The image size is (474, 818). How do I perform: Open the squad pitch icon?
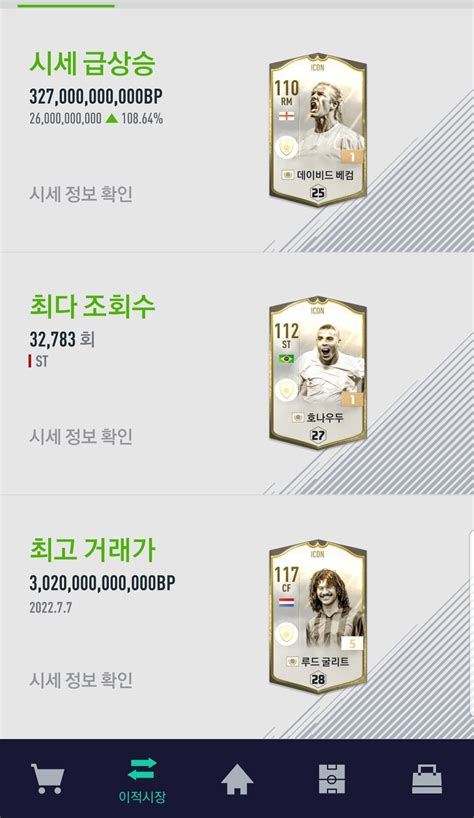tap(332, 779)
